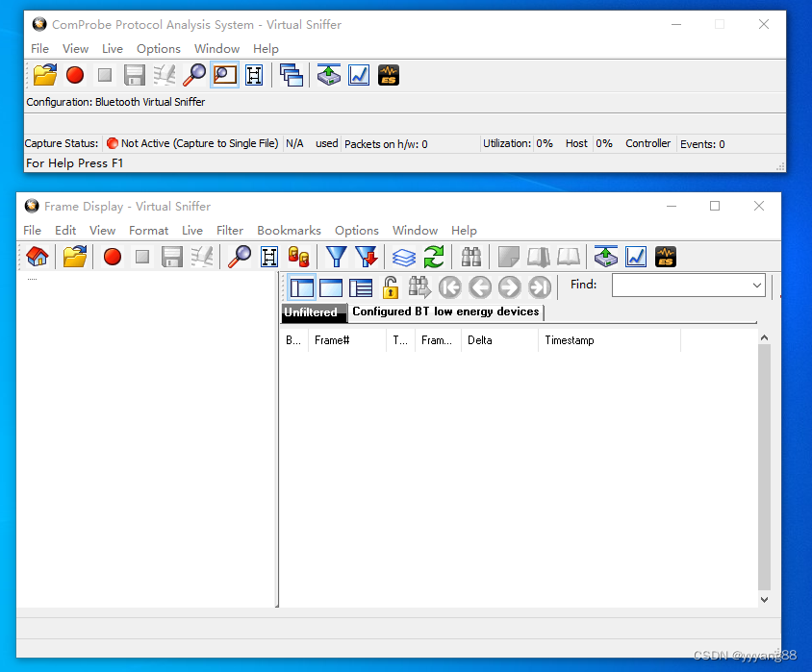Toggle the yellow padlock autoscroll lock
The height and width of the screenshot is (672, 812).
point(391,287)
